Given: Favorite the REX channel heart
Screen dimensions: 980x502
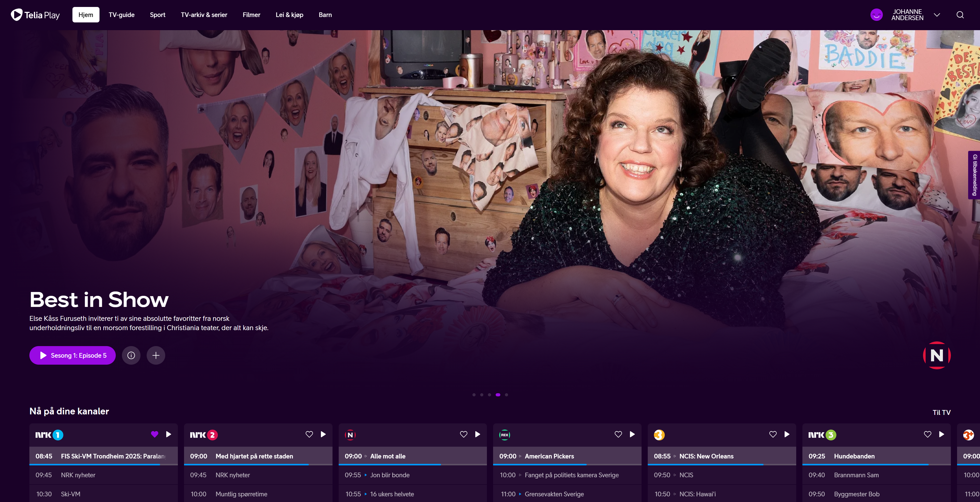Looking at the screenshot, I should point(618,434).
